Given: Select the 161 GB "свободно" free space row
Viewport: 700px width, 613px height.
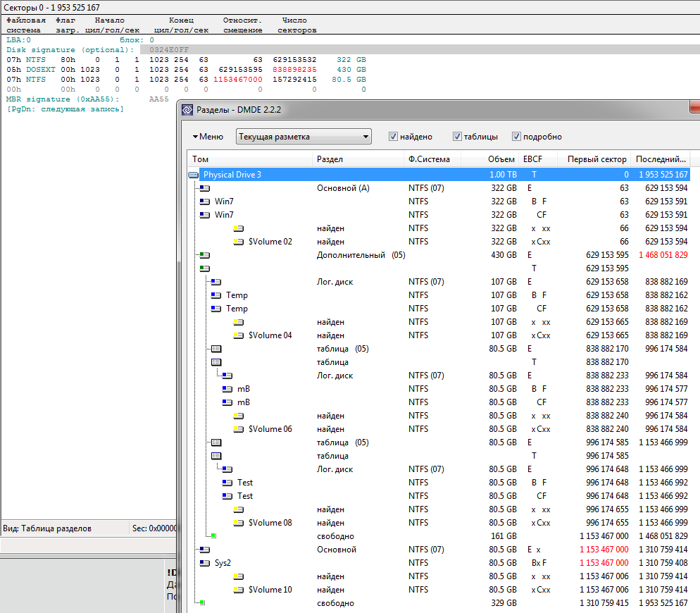Looking at the screenshot, I should (336, 536).
